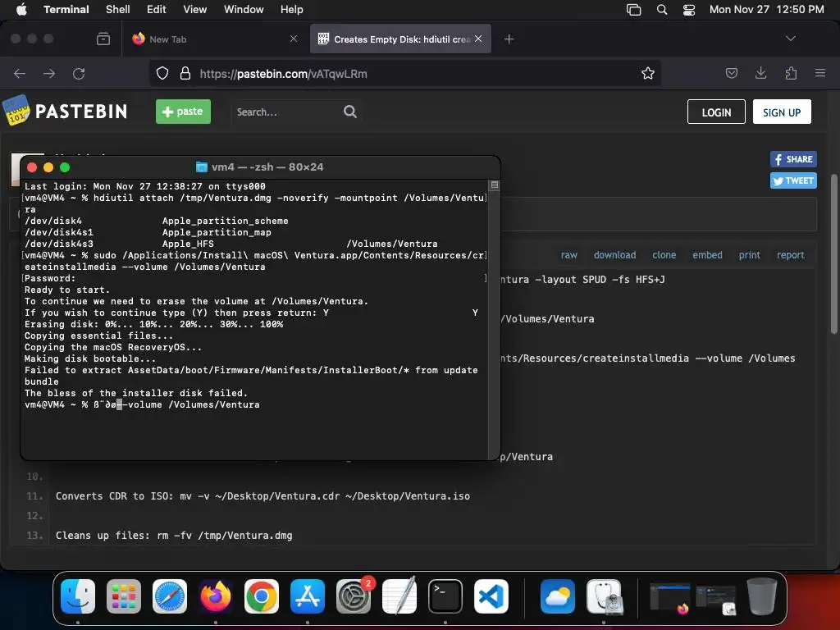Image resolution: width=840 pixels, height=630 pixels.
Task: Close the New Tab browser tab
Action: click(x=294, y=39)
